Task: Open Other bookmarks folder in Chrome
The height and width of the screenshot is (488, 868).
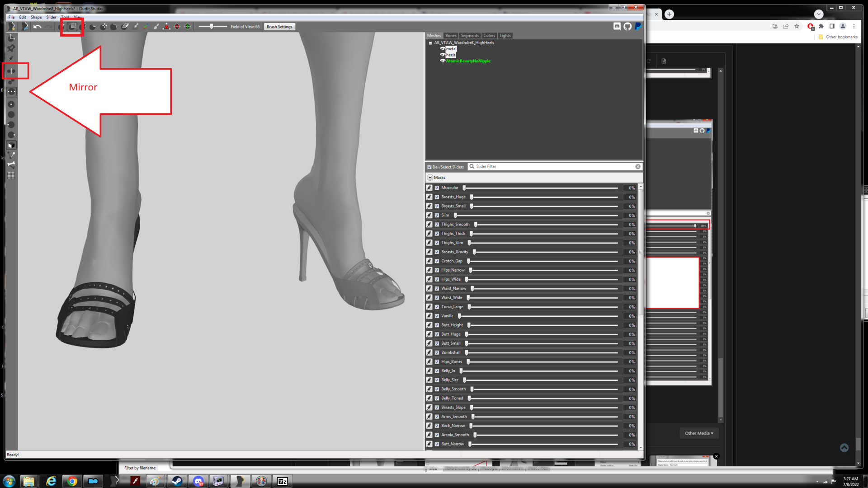Action: (x=838, y=37)
